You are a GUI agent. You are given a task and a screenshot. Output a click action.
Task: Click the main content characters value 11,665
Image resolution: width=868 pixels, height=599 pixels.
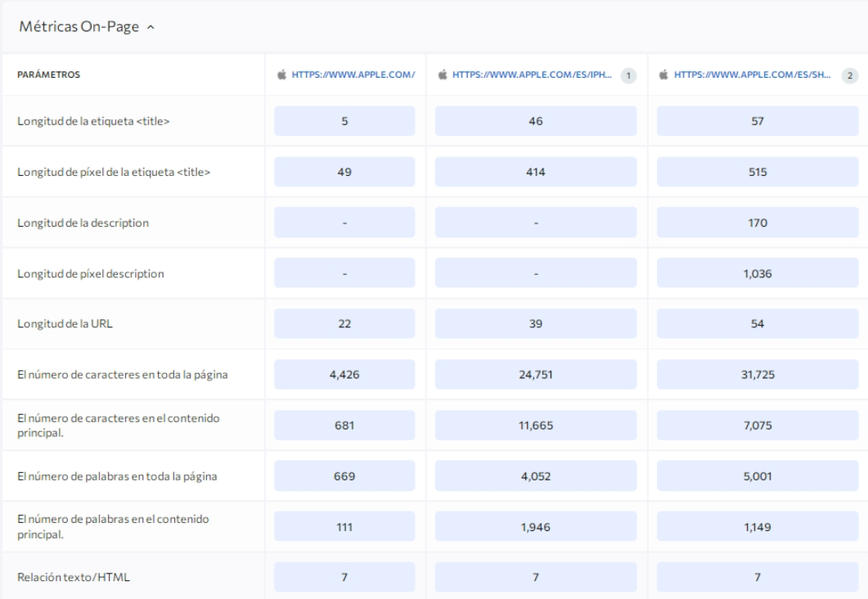536,426
